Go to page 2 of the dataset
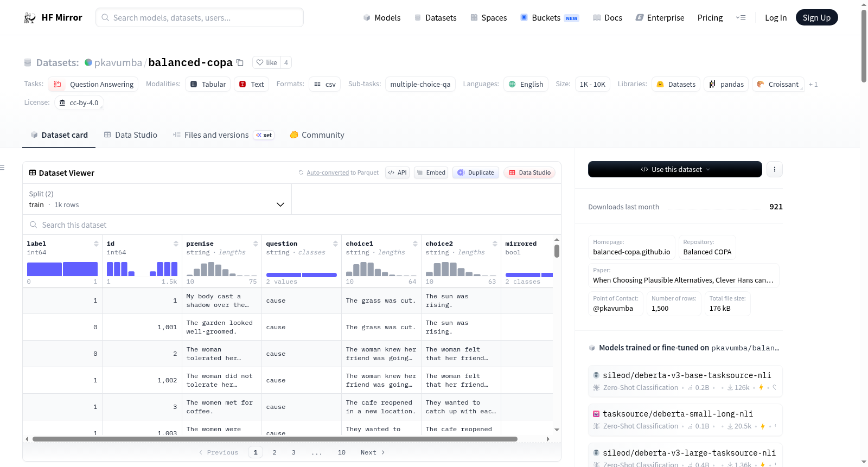The height and width of the screenshot is (467, 868). (275, 452)
